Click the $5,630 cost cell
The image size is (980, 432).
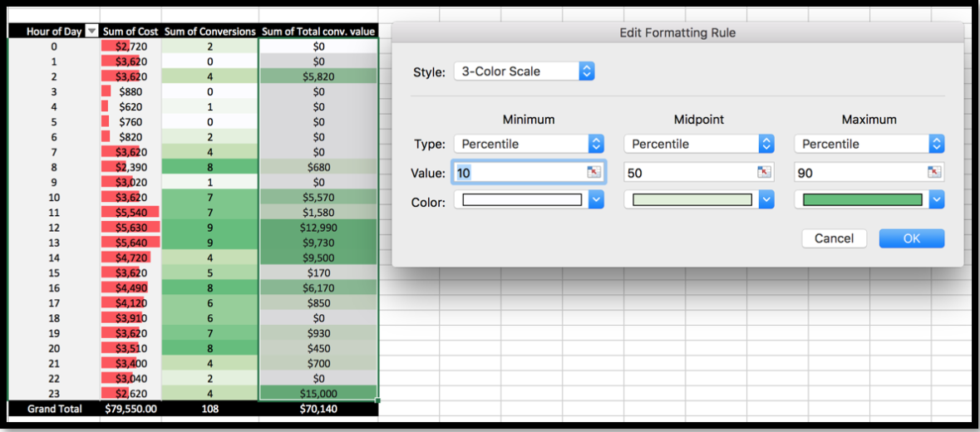click(x=131, y=228)
